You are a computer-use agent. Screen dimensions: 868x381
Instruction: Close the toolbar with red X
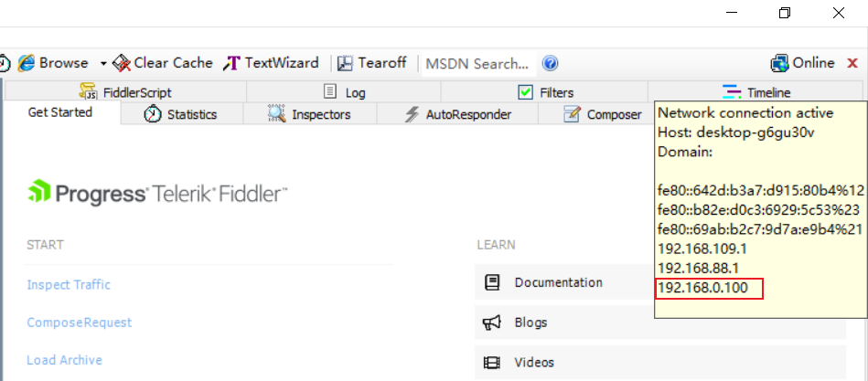coord(852,63)
